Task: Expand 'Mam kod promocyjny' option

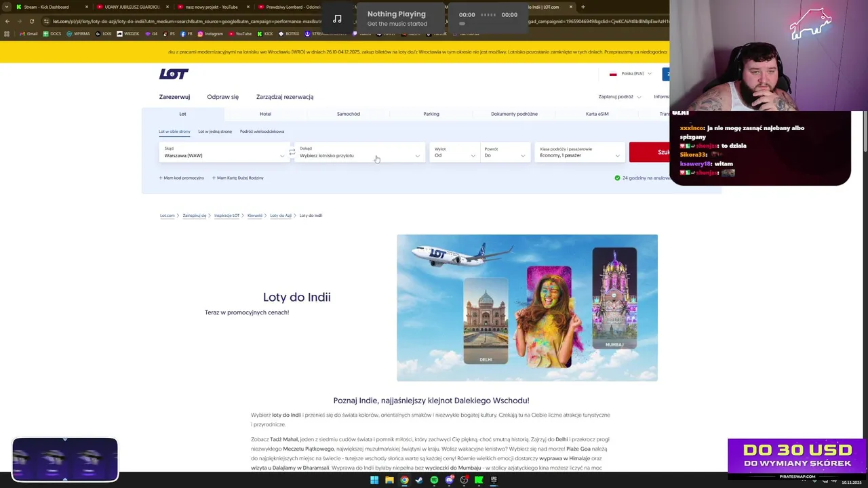Action: pos(181,178)
